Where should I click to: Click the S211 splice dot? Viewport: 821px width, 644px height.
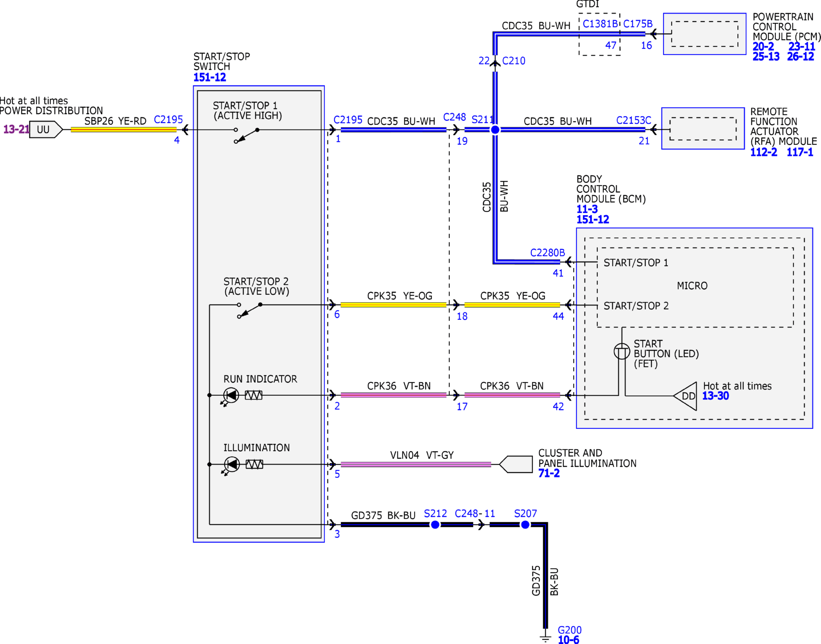click(495, 130)
